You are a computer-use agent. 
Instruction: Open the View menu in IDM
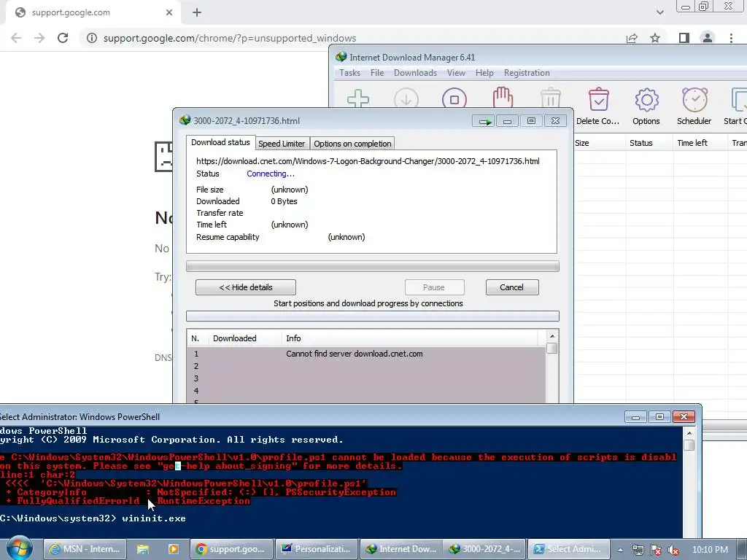tap(456, 73)
